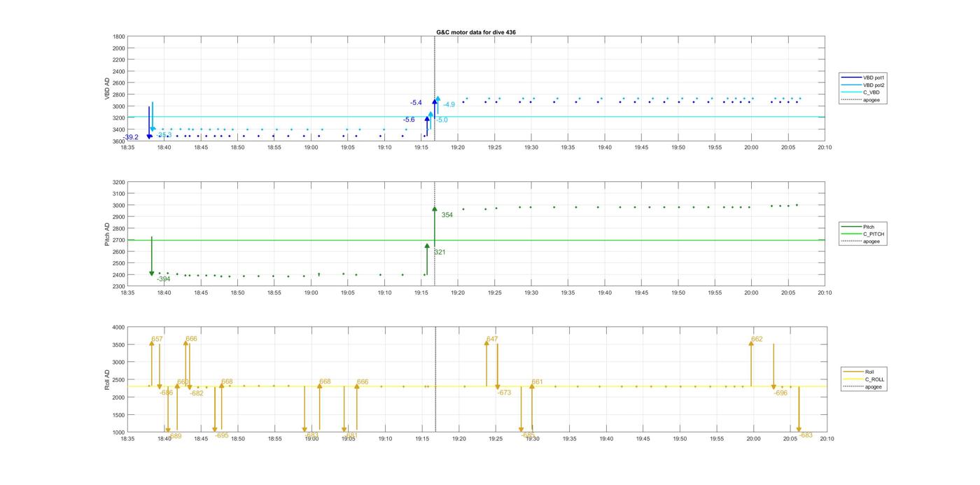Click the '19:10' tick on the Roll x-axis
The width and height of the screenshot is (980, 485).
point(385,439)
